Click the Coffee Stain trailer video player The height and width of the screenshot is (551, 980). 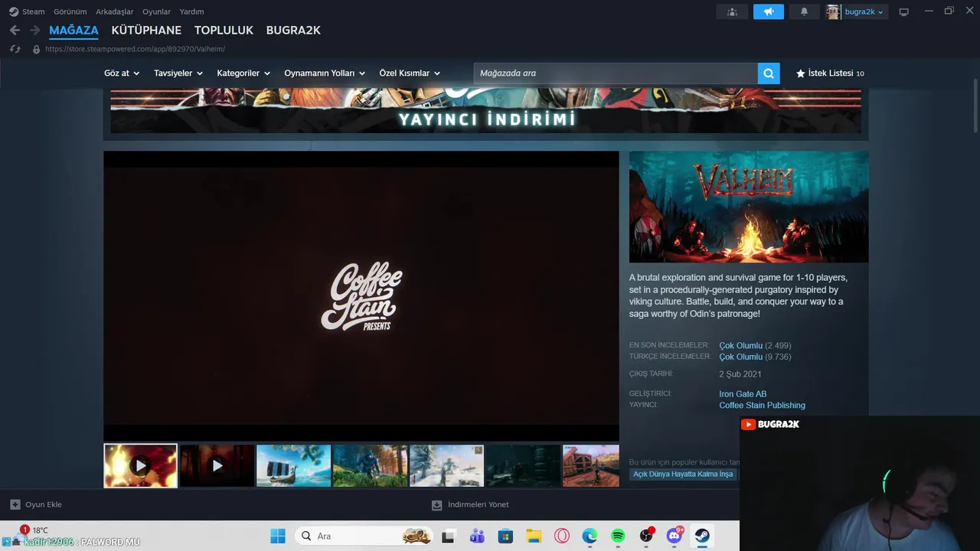pos(361,295)
